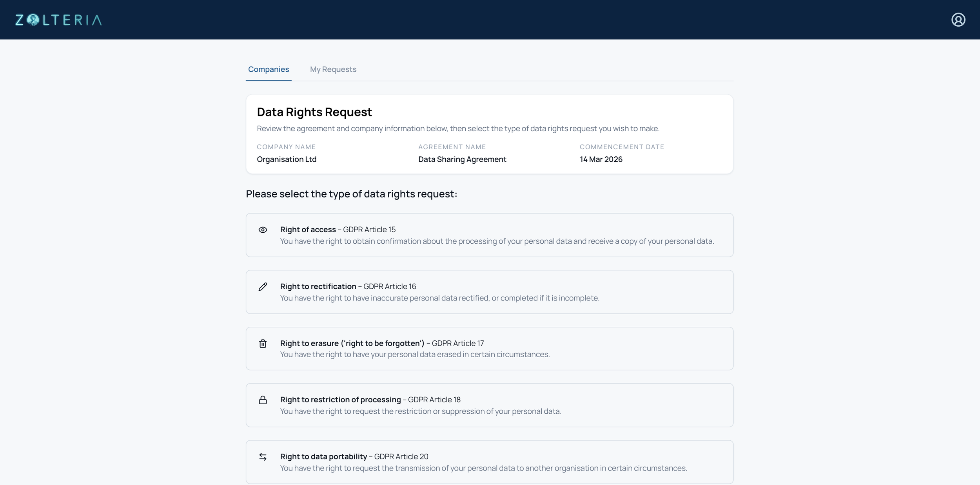
Task: Click the 'Organisation Ltd' company name
Action: coord(287,159)
